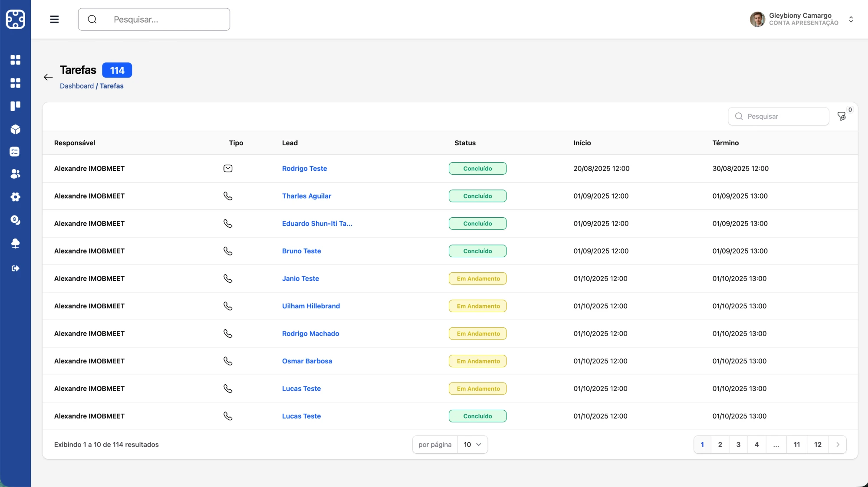Open the Tharles Aguilar lead link

pyautogui.click(x=306, y=196)
